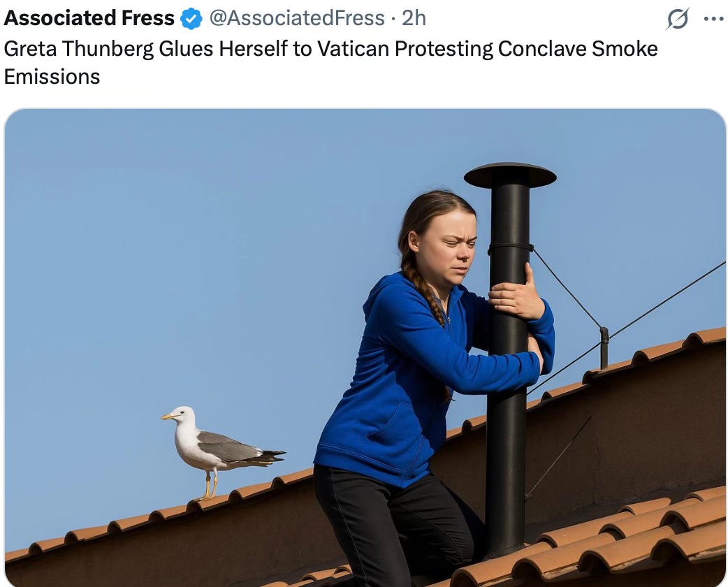Click "Greta Thunberg" in the headline text
Image resolution: width=728 pixels, height=587 pixels.
click(x=79, y=49)
